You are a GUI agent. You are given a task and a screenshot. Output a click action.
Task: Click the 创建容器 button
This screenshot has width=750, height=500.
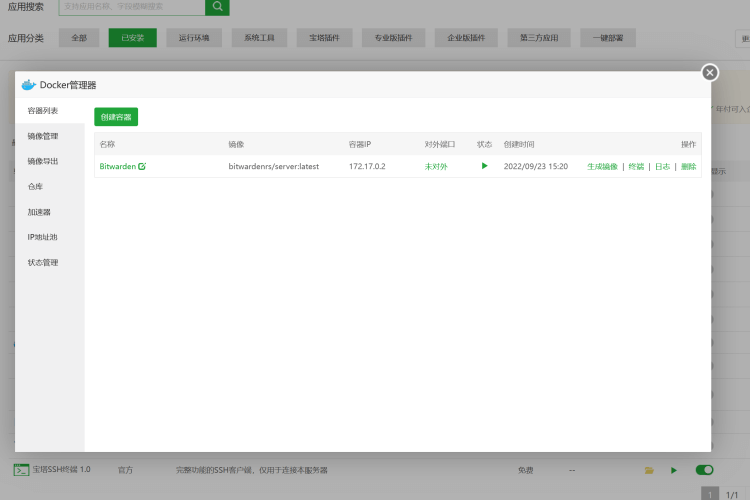coord(116,117)
